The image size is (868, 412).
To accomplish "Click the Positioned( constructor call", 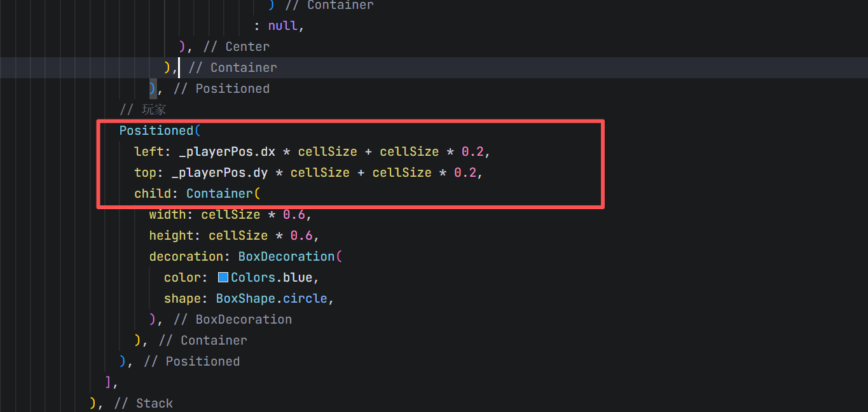I will pos(160,130).
